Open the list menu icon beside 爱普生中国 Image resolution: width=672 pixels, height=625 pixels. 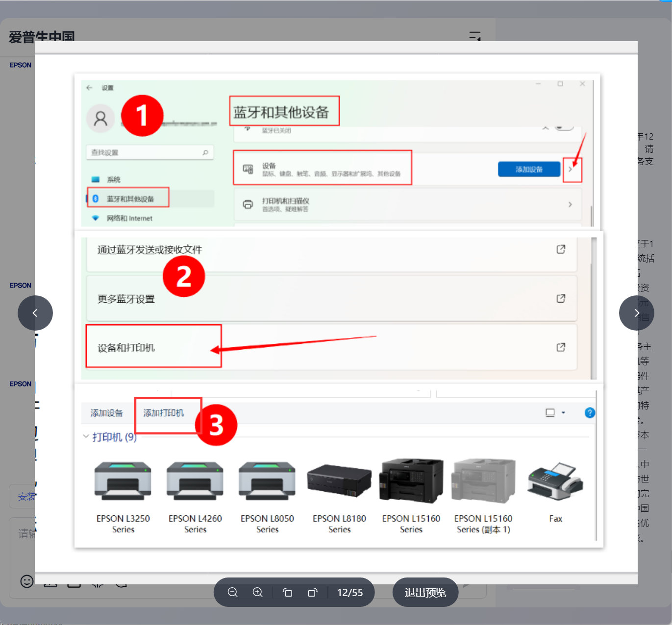pos(475,36)
